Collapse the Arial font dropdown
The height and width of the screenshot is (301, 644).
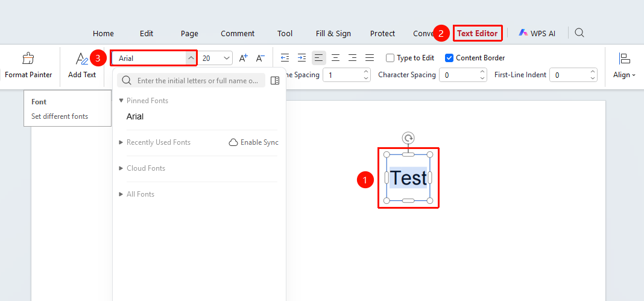(x=191, y=59)
